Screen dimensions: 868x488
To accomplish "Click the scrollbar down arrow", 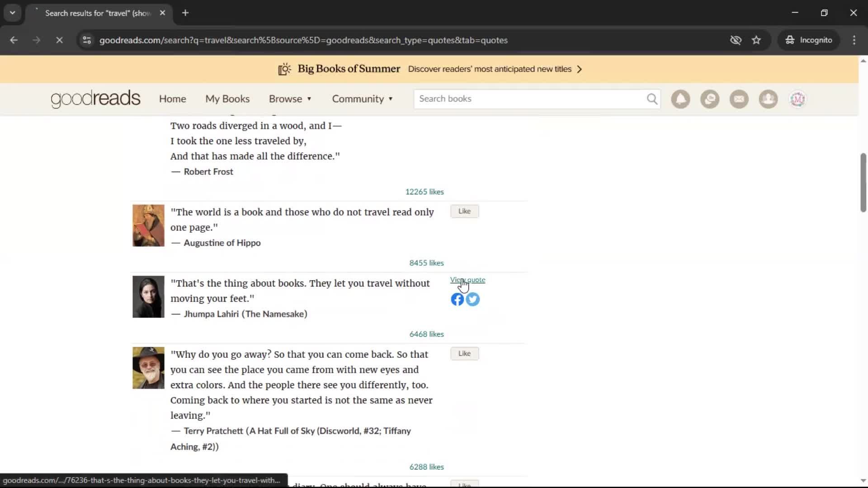I will coord(863,481).
